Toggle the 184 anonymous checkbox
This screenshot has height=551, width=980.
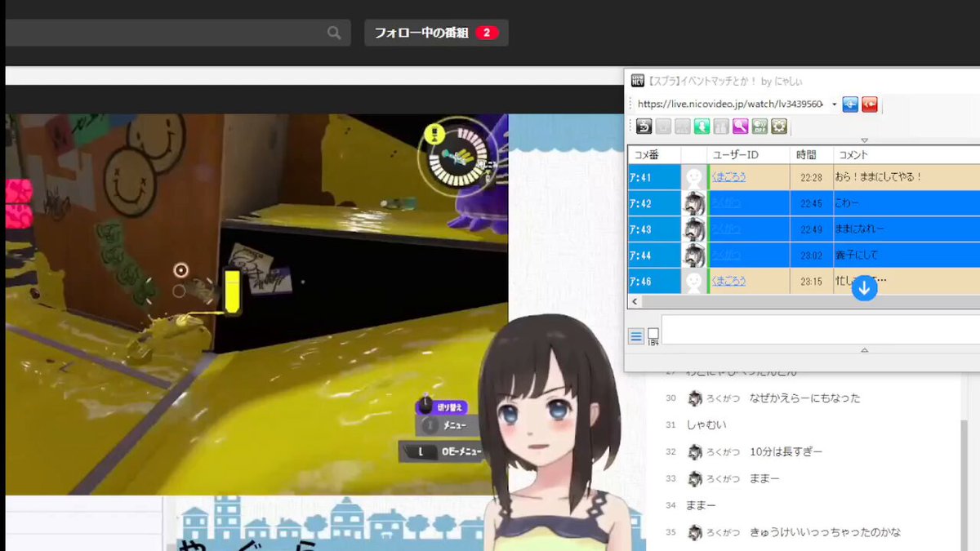tap(653, 335)
